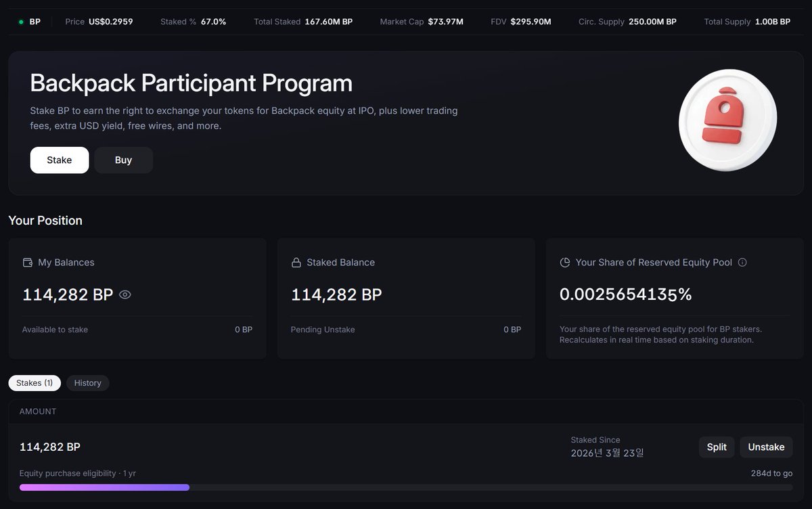Click the Total Supply 1.00B BP stat
812x509 pixels.
click(x=747, y=22)
